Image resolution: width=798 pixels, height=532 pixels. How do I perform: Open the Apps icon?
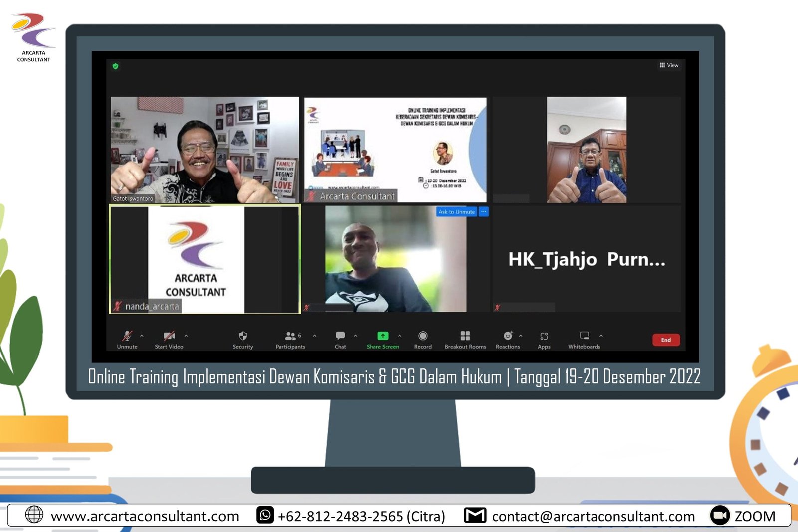click(x=544, y=336)
